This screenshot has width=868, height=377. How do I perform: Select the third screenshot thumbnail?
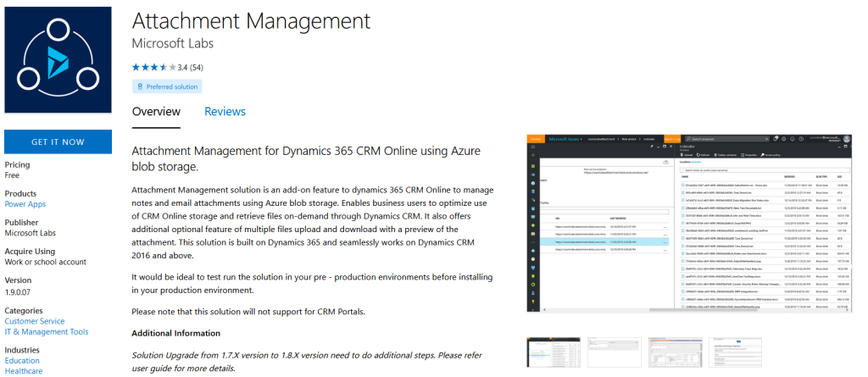(x=676, y=352)
